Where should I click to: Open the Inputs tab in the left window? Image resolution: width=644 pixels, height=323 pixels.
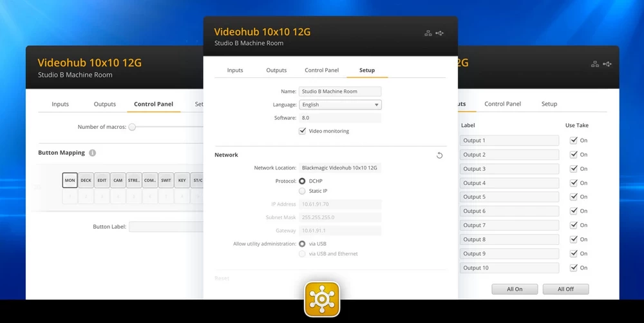point(60,104)
